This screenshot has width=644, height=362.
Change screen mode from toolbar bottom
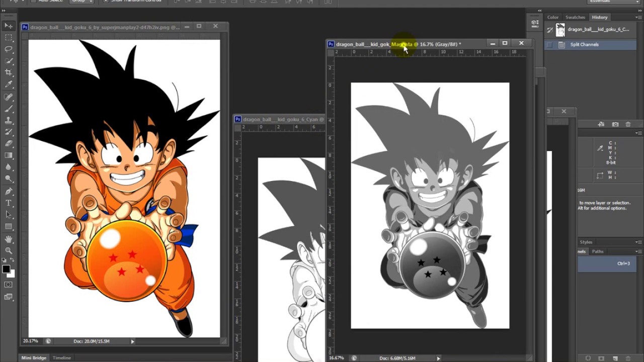[9, 297]
